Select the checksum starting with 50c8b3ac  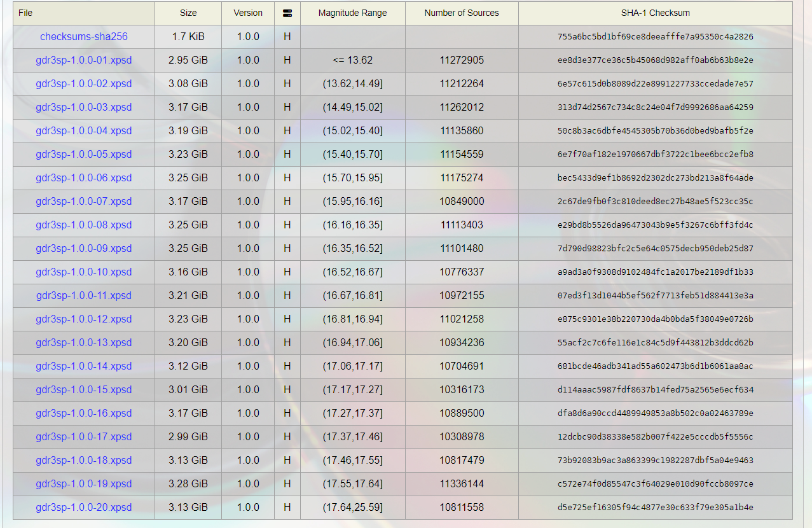pos(656,131)
